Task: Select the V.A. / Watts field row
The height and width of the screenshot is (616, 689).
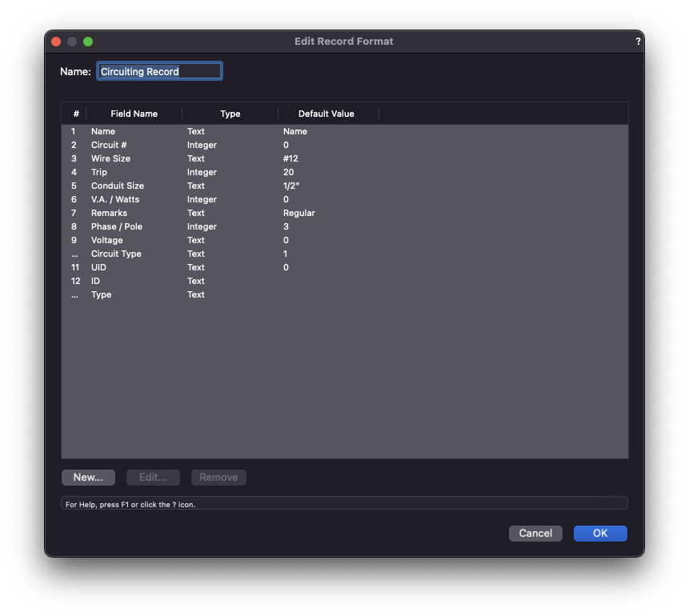Action: 115,199
